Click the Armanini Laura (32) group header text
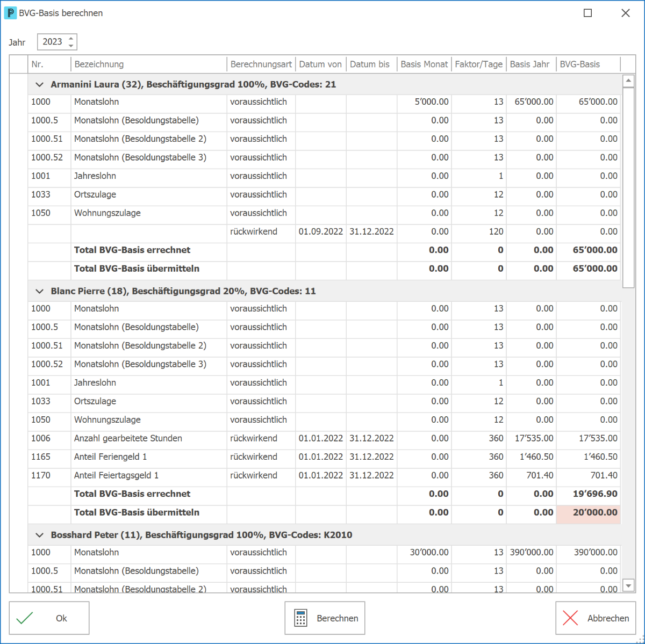 tap(193, 84)
